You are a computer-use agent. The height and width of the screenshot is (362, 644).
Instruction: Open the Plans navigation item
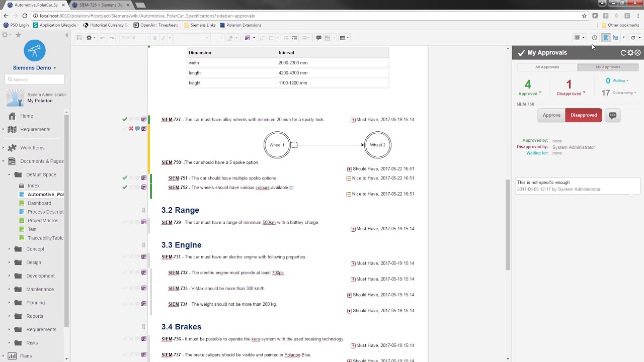(x=26, y=356)
